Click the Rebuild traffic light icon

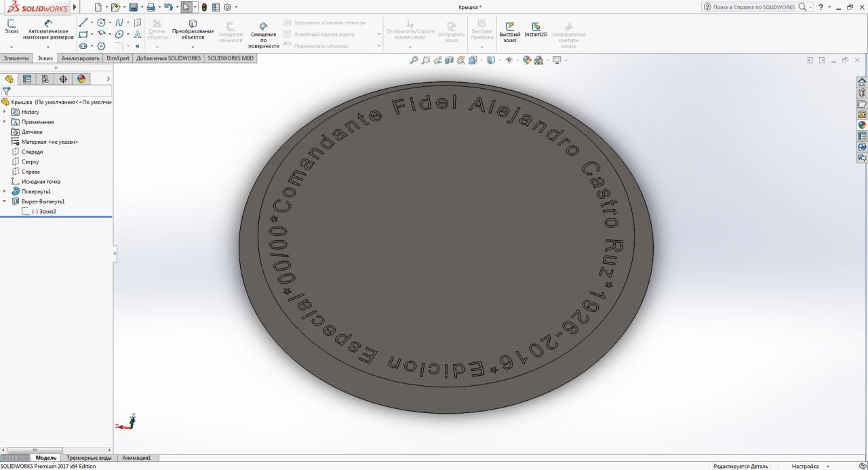pyautogui.click(x=204, y=7)
